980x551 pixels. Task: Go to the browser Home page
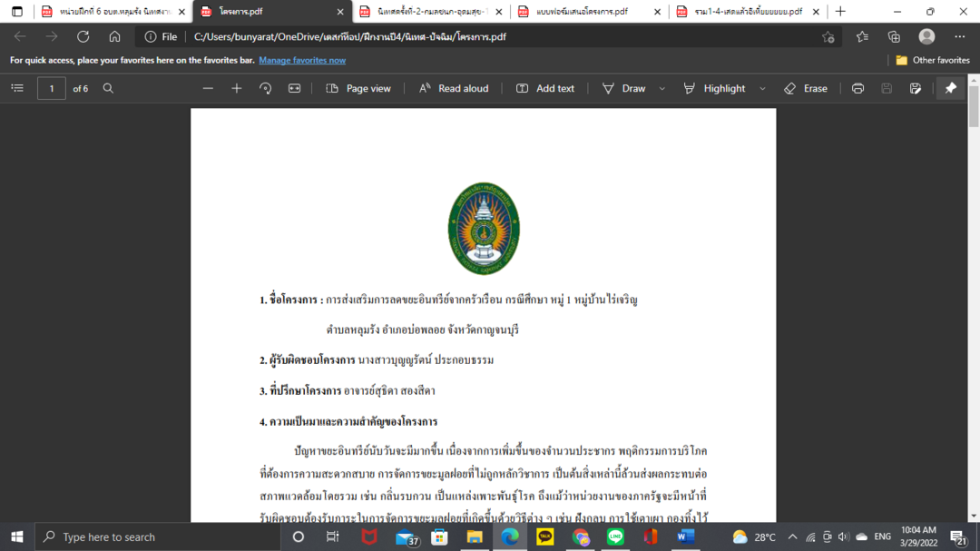114,37
